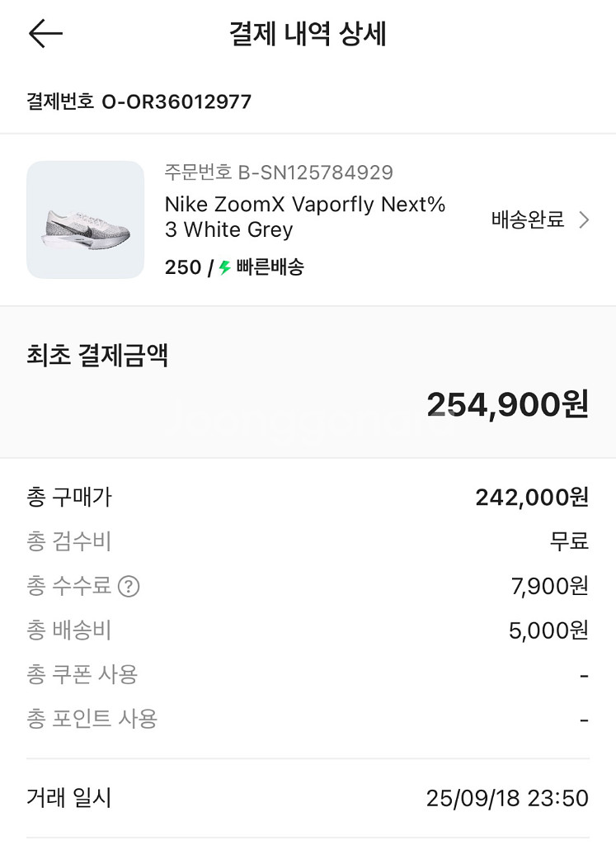
Task: Tap the 7,900원 fee amount
Action: click(549, 586)
